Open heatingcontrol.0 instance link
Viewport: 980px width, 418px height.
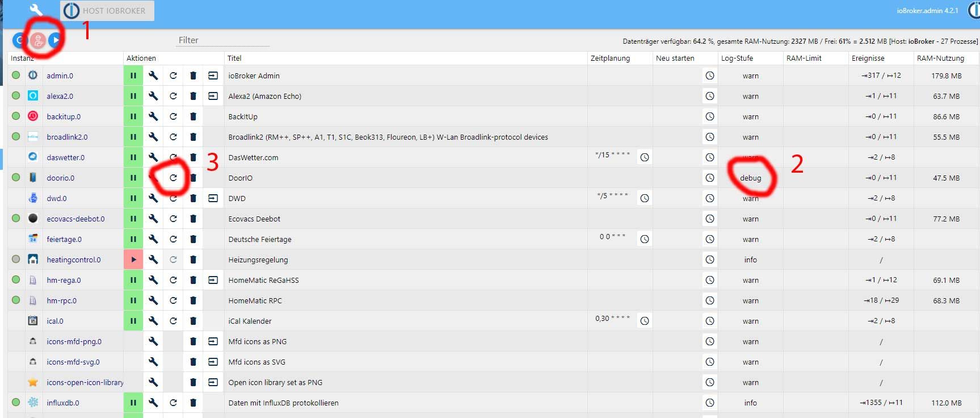pyautogui.click(x=74, y=260)
